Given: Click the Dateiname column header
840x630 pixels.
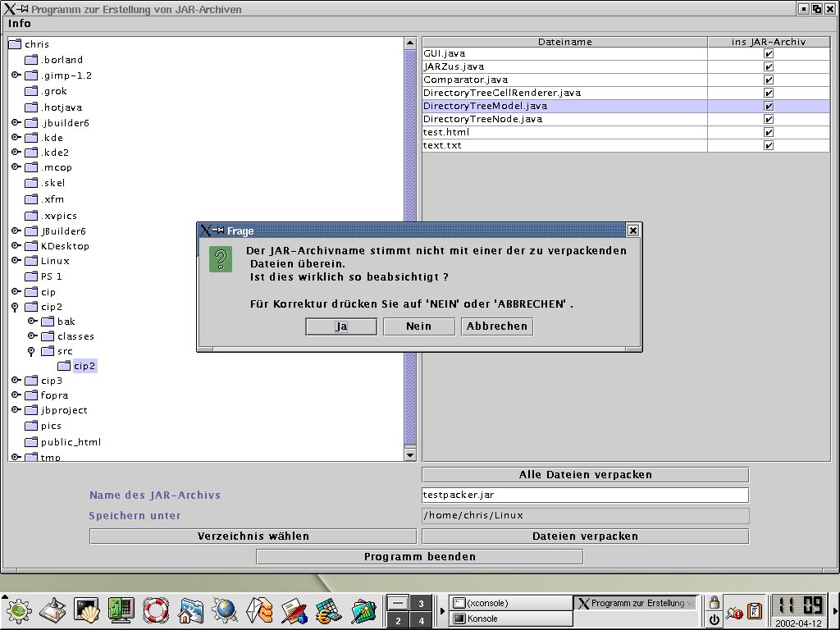Looking at the screenshot, I should (x=564, y=42).
